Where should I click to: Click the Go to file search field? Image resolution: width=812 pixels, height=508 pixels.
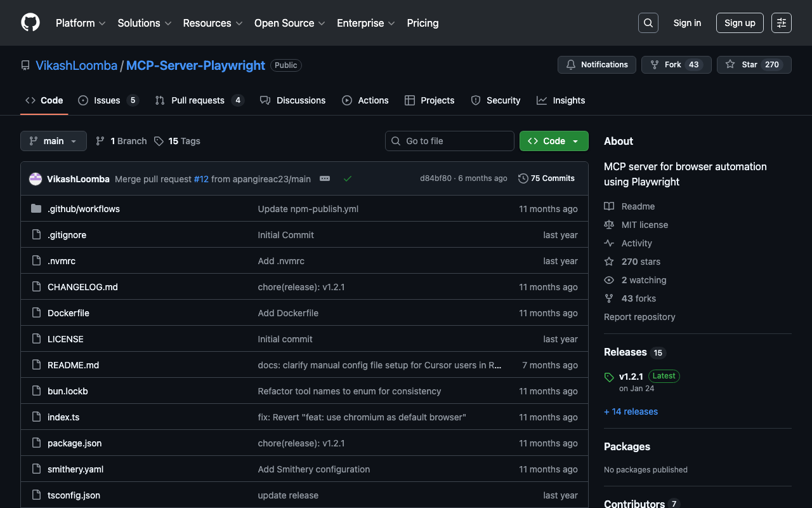click(x=450, y=141)
